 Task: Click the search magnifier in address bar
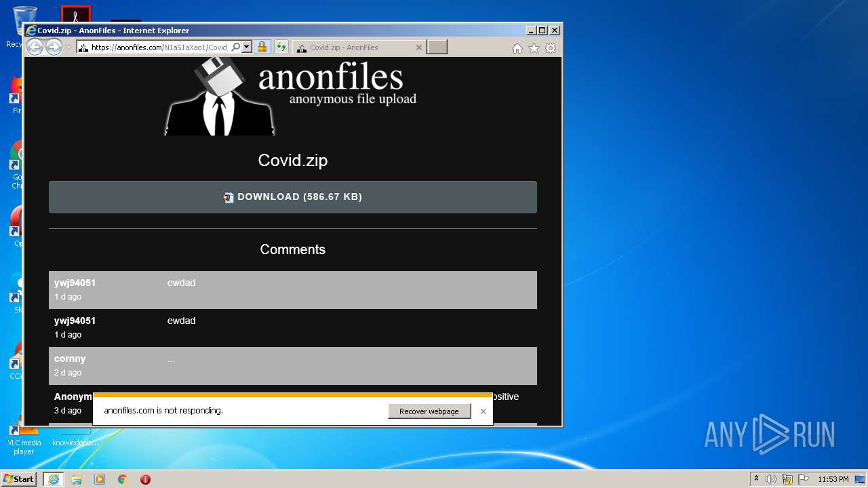235,47
